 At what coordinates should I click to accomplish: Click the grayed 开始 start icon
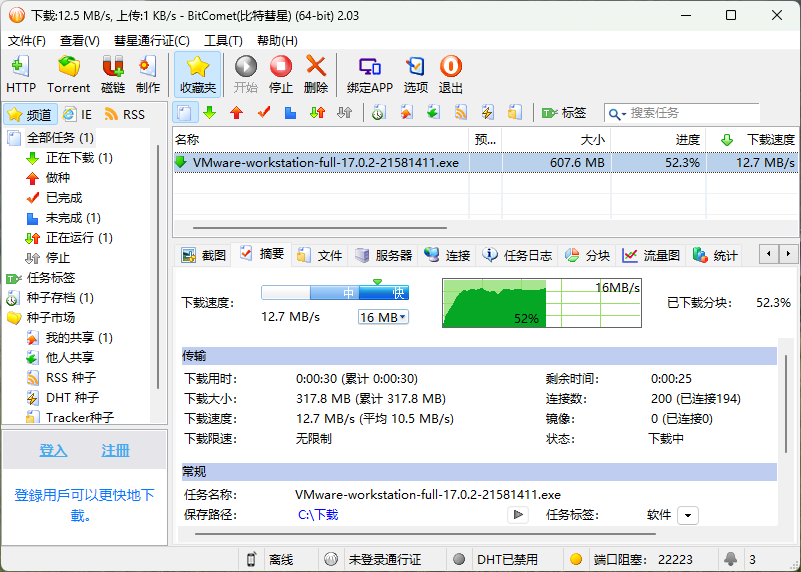click(x=246, y=74)
